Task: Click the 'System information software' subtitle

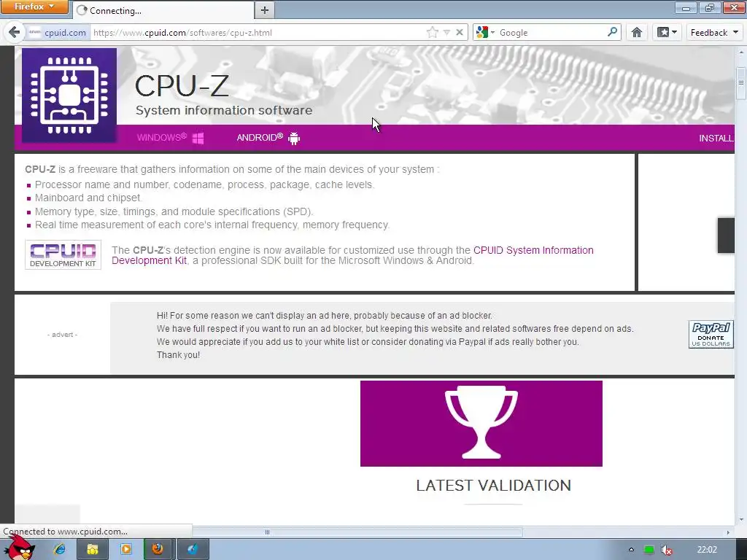Action: tap(224, 111)
